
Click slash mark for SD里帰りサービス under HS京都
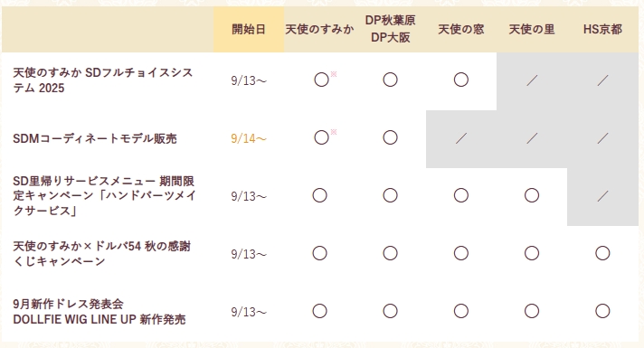tap(602, 196)
